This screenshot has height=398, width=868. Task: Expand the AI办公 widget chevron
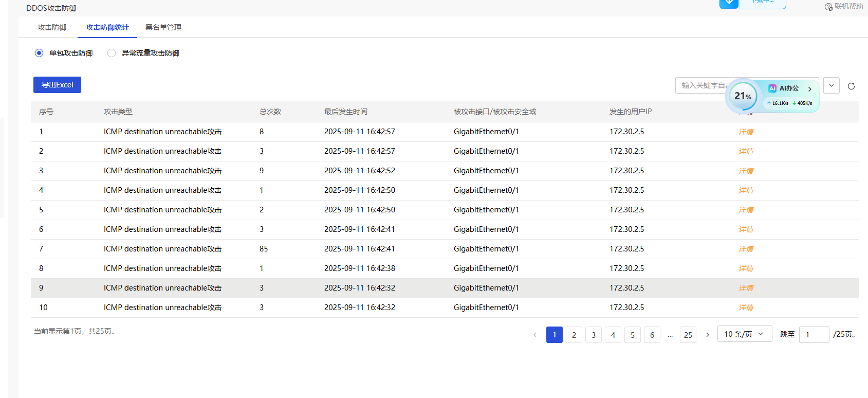[x=810, y=89]
